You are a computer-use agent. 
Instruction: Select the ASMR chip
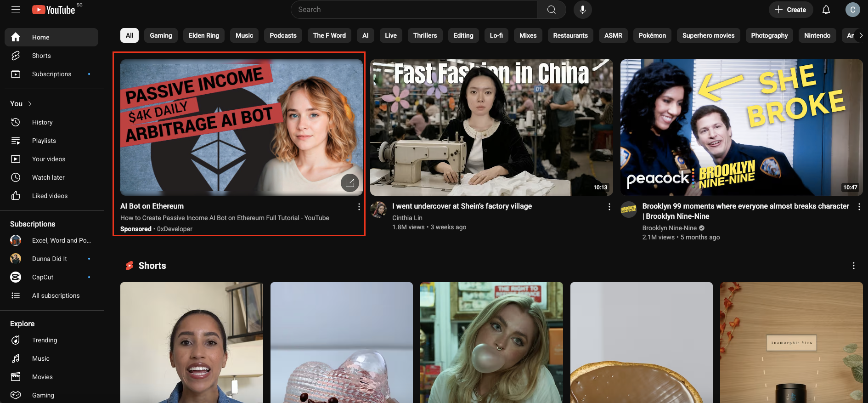coord(613,35)
